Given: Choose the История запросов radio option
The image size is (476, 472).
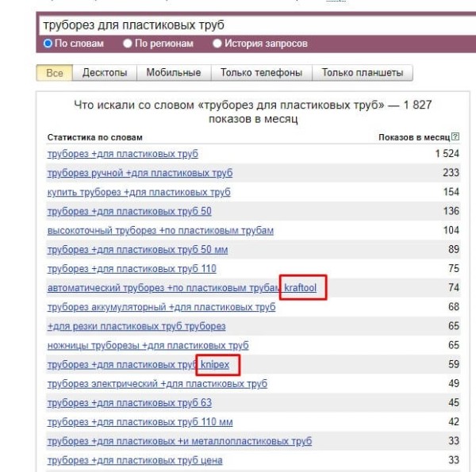Looking at the screenshot, I should coord(217,44).
